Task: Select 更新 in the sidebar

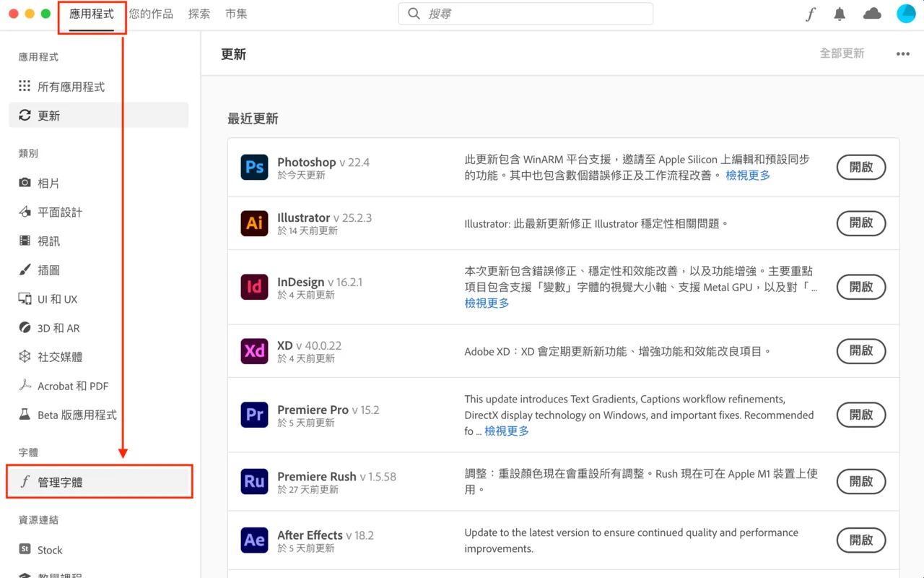Action: tap(98, 116)
